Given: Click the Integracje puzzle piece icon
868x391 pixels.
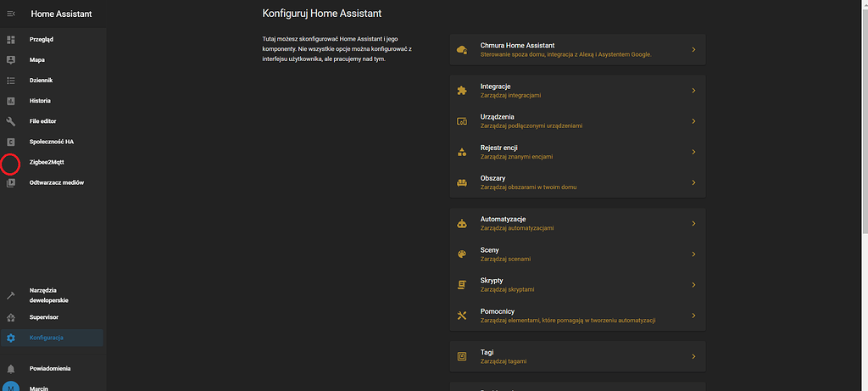Looking at the screenshot, I should tap(462, 91).
